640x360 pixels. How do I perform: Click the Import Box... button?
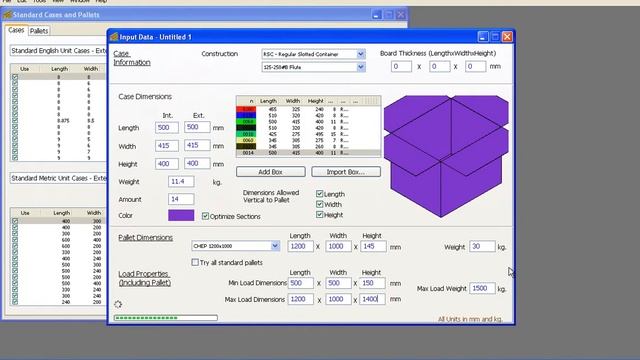(346, 172)
